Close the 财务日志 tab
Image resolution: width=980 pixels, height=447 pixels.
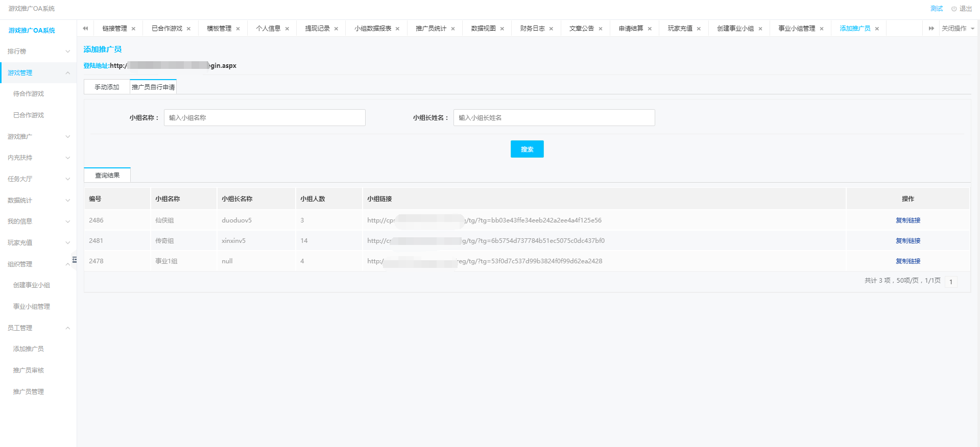coord(551,29)
